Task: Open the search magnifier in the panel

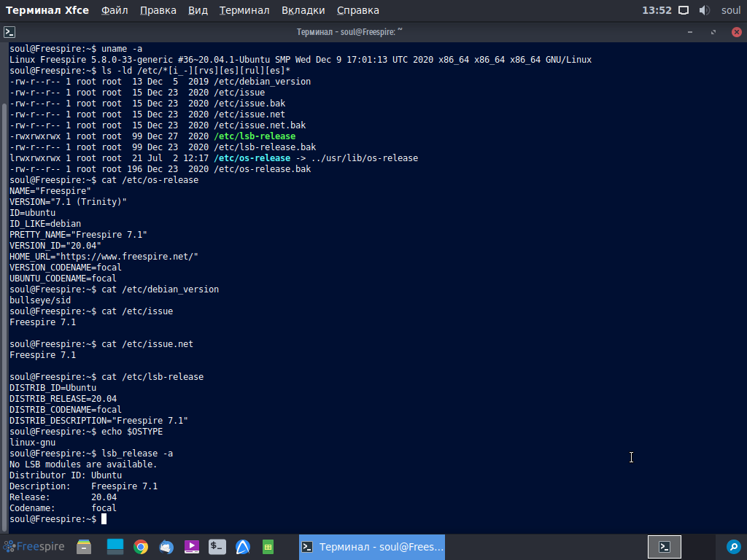Action: [x=733, y=547]
